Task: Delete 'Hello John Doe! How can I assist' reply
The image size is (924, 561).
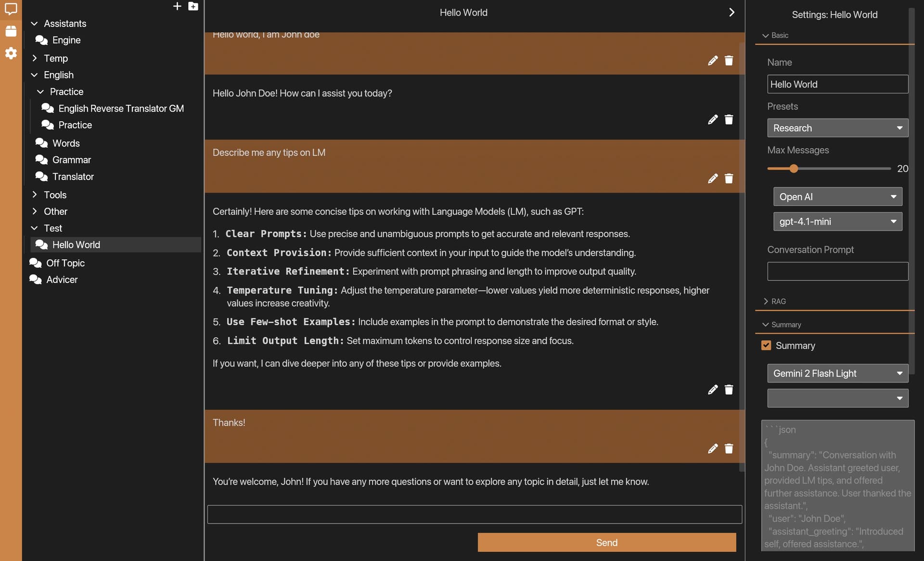Action: click(x=729, y=119)
